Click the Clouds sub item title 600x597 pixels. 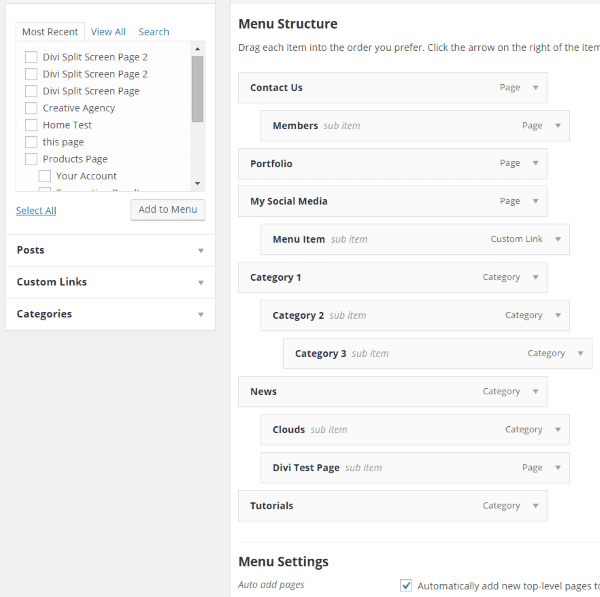click(x=289, y=430)
